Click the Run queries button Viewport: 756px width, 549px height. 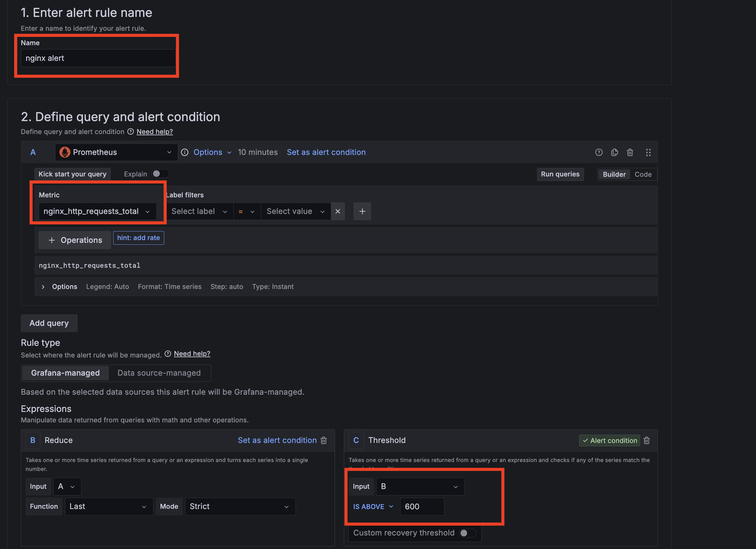coord(560,174)
